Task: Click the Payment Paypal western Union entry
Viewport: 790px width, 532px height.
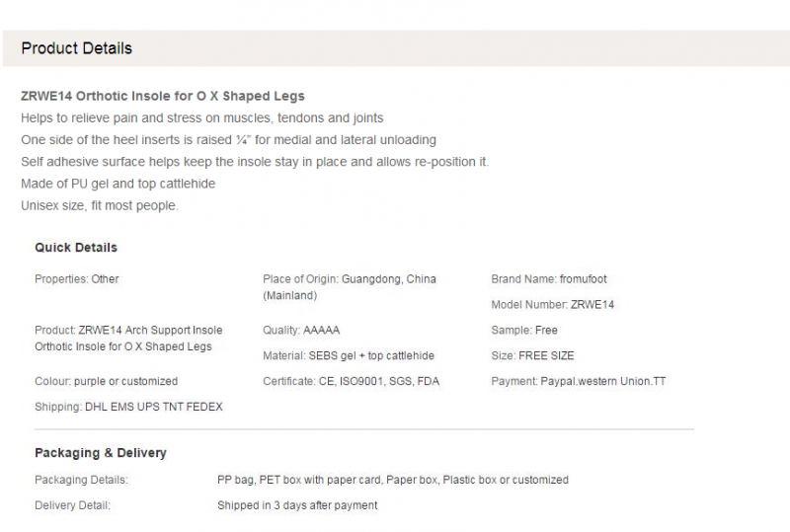Action: (x=579, y=381)
